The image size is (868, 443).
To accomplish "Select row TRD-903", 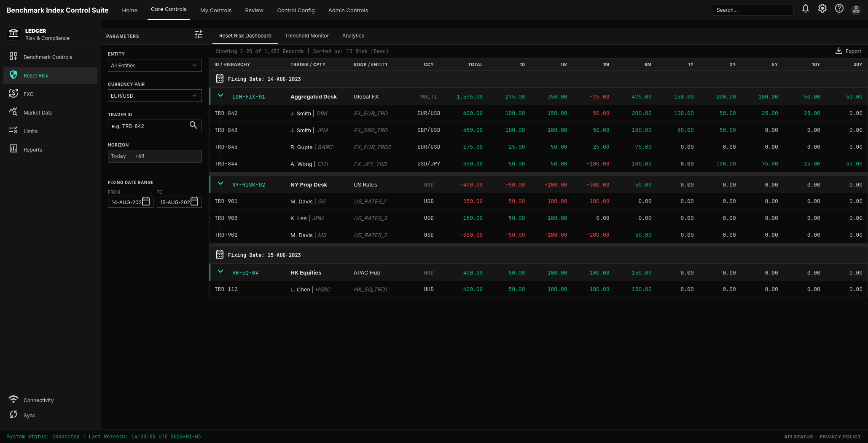I will coord(538,218).
